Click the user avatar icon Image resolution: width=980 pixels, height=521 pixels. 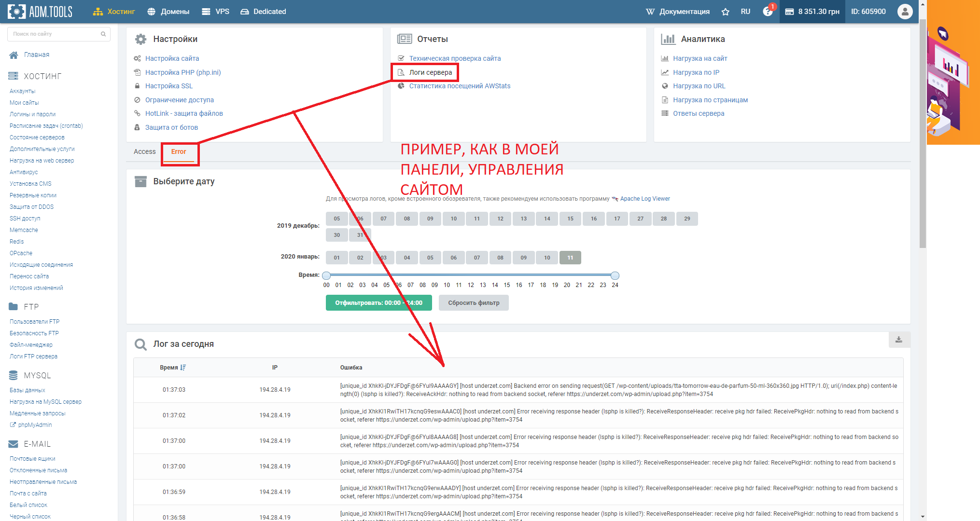(x=905, y=12)
